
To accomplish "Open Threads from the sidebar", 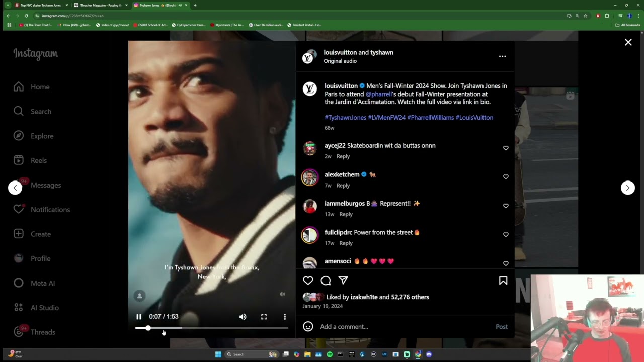I will 34,332.
